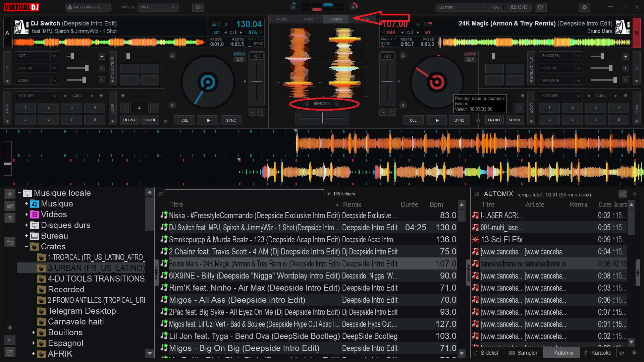Click the favorites star icon in browser sidebar

click(10, 194)
